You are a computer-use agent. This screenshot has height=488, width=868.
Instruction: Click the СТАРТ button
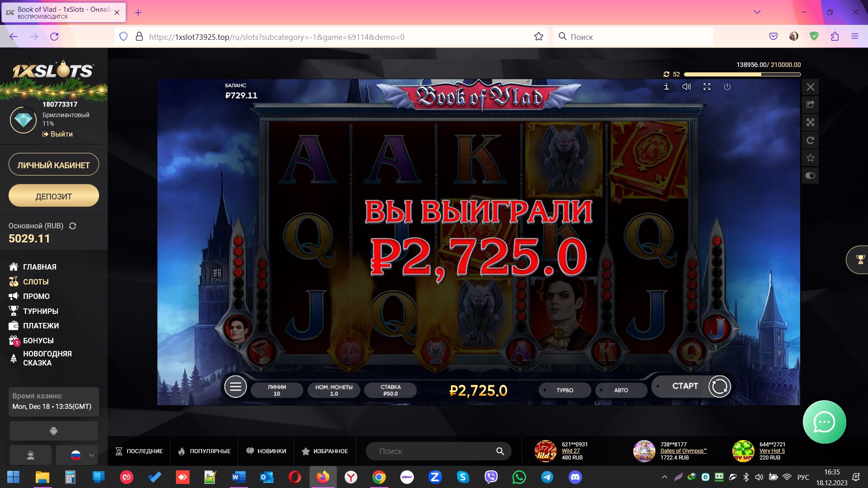click(685, 386)
